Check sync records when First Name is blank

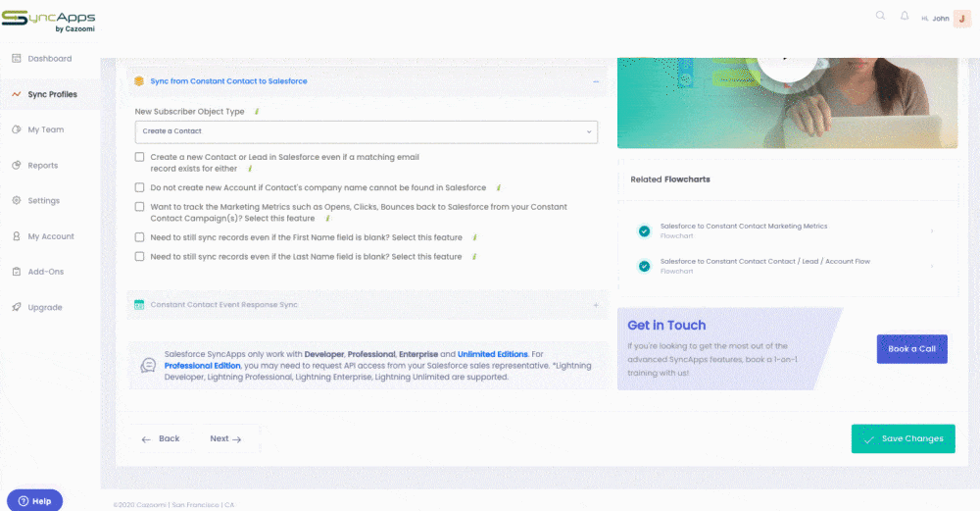click(139, 237)
